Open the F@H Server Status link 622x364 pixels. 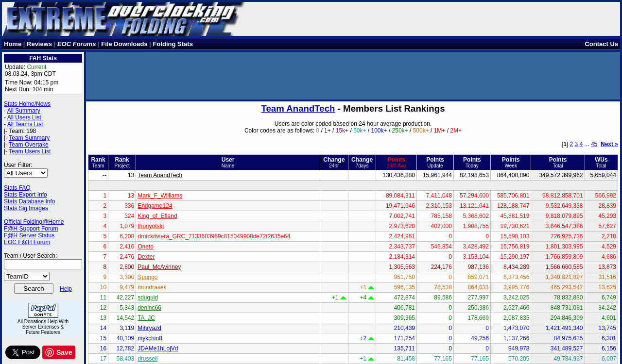[29, 235]
